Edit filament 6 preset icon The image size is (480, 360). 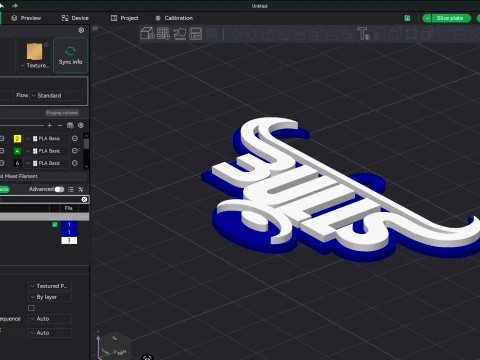75,163
